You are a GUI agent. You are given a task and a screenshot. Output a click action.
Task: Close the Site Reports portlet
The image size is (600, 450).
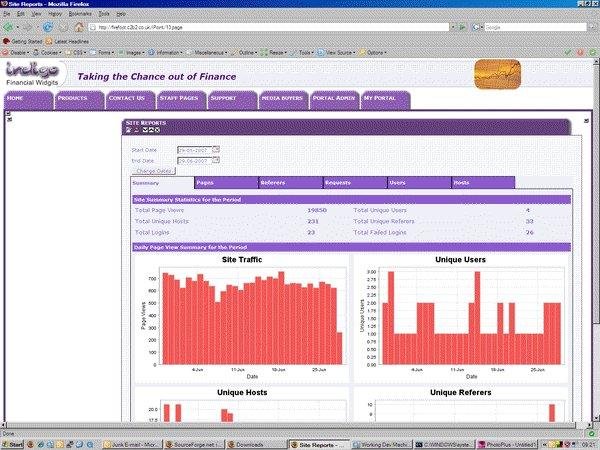(157, 130)
